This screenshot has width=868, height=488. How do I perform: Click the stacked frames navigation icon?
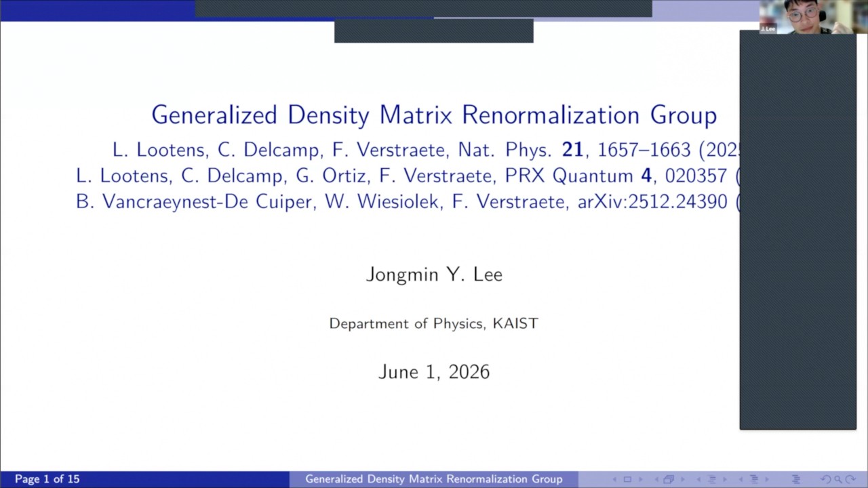pos(669,479)
